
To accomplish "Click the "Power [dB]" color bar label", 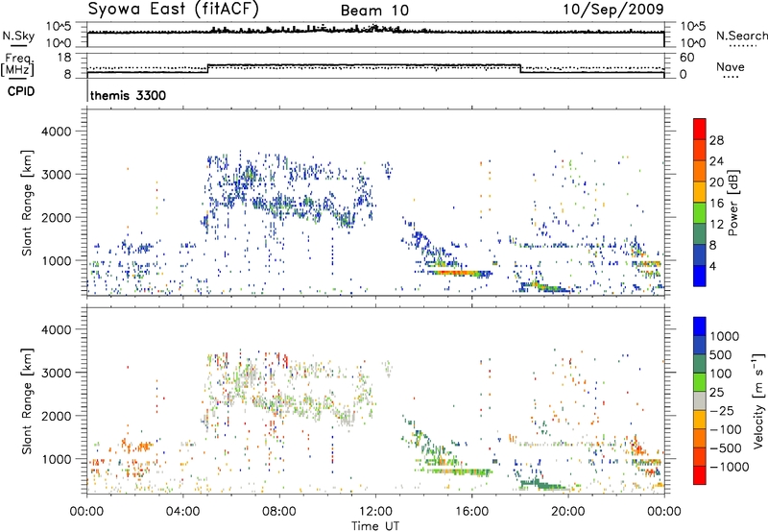I will tap(733, 203).
